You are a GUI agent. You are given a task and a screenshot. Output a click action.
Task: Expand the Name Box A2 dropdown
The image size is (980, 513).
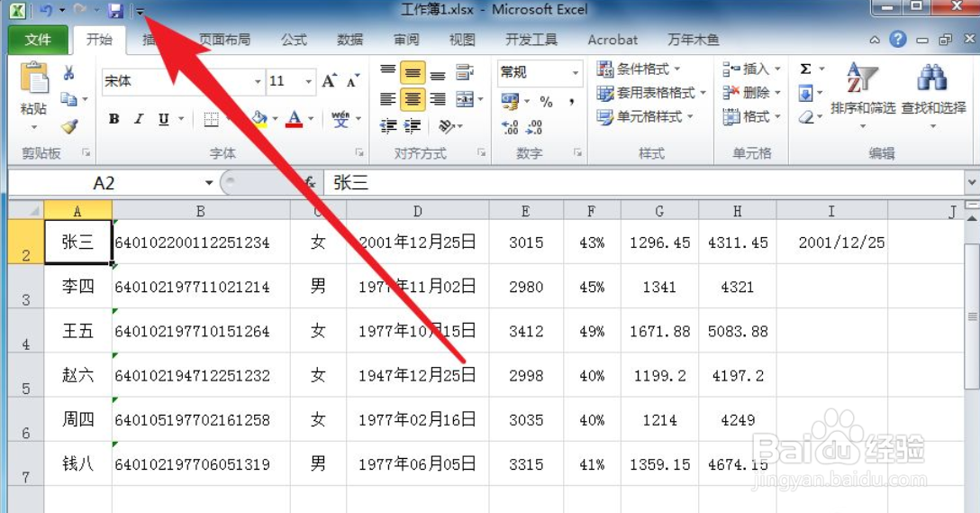pos(209,183)
